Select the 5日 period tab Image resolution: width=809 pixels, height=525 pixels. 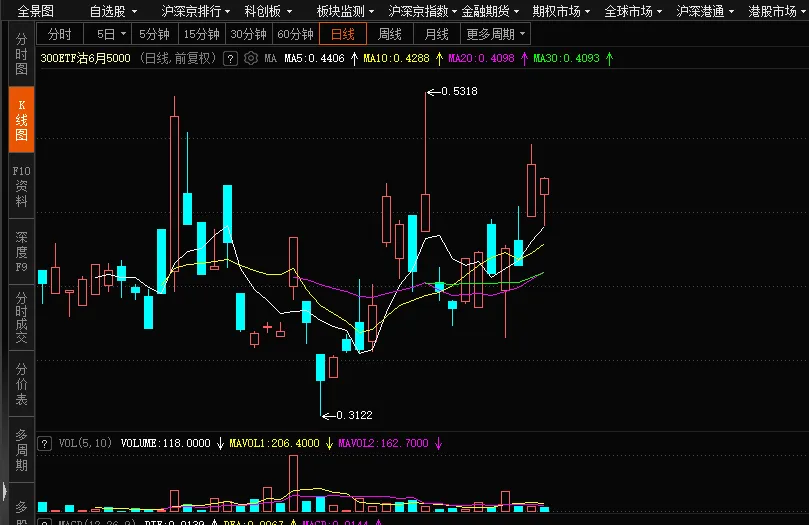[107, 34]
